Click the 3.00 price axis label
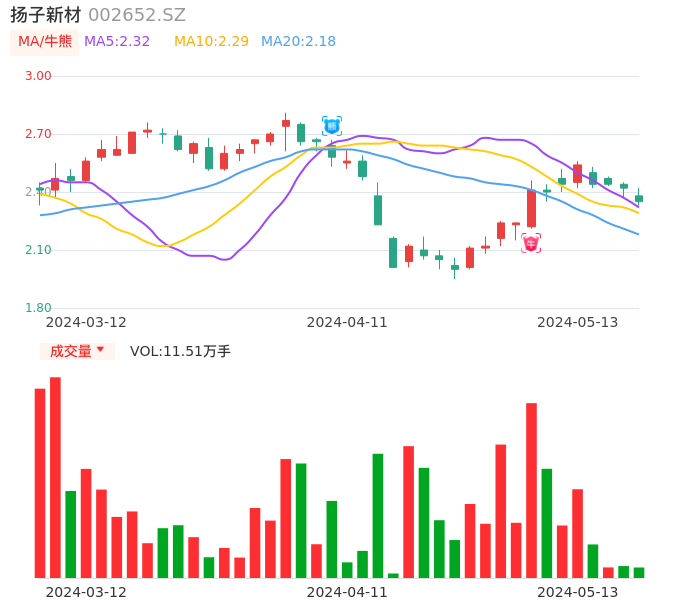Viewport: 686px width, 606px height. (38, 76)
